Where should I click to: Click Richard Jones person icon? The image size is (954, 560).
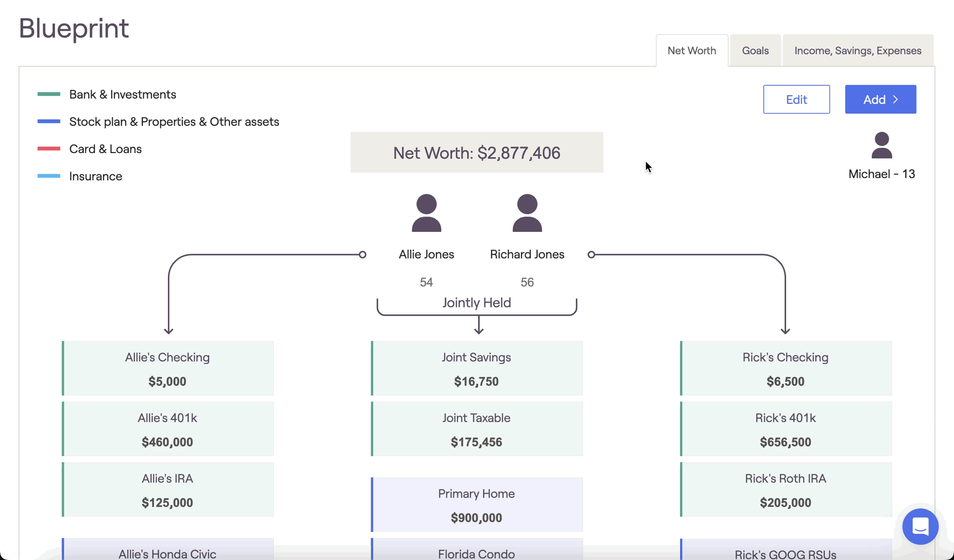click(x=527, y=213)
